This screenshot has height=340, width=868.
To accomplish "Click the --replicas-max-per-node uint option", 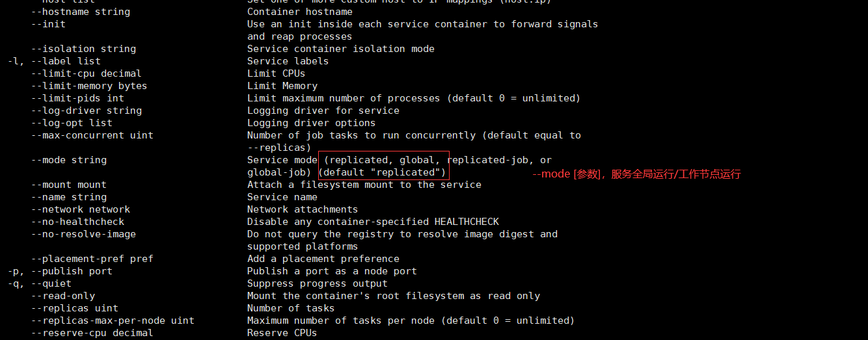I will pos(113,320).
